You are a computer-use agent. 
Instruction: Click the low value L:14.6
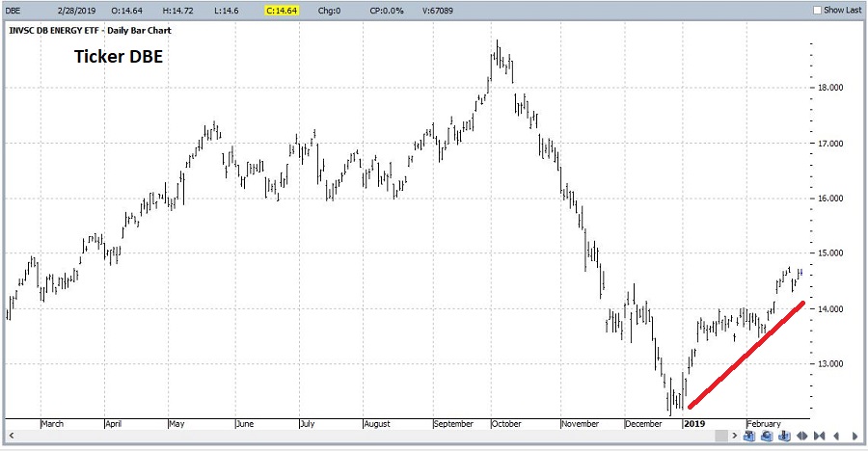coord(226,11)
